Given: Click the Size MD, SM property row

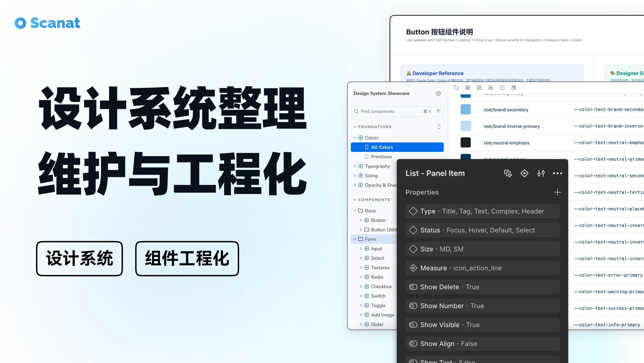Looking at the screenshot, I should coord(483,249).
